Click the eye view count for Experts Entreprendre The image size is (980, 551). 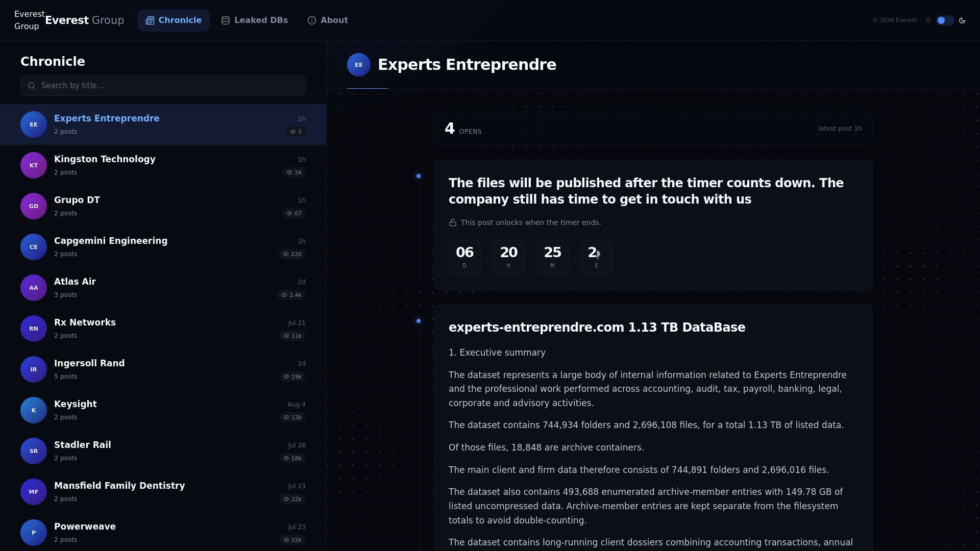296,132
